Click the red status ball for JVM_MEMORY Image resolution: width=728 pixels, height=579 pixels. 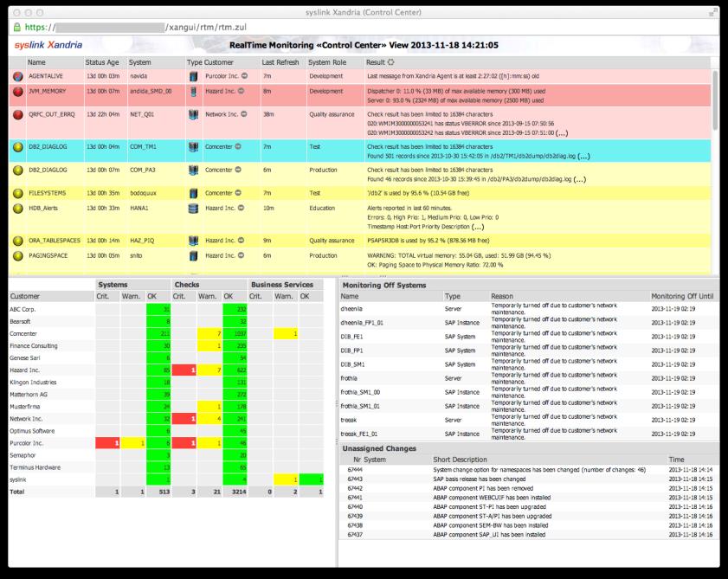coord(18,92)
